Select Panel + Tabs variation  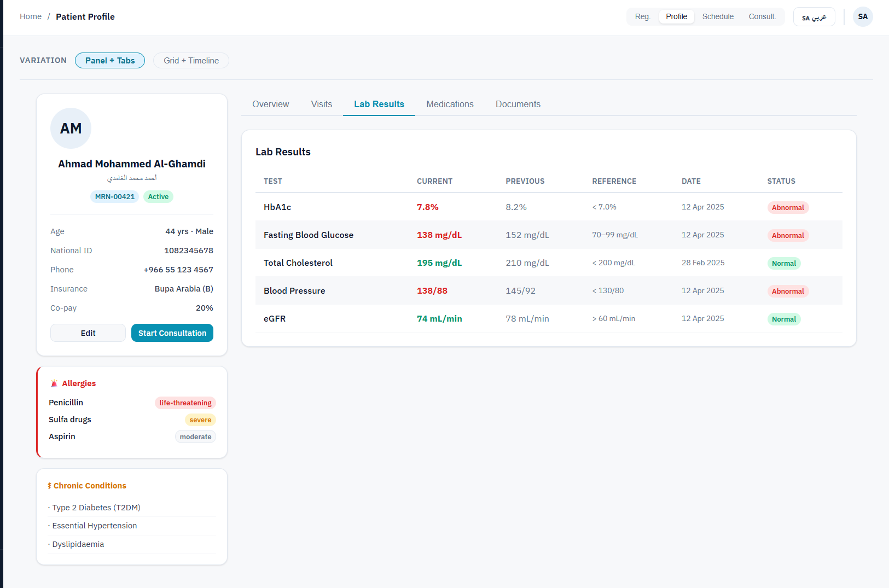click(110, 61)
